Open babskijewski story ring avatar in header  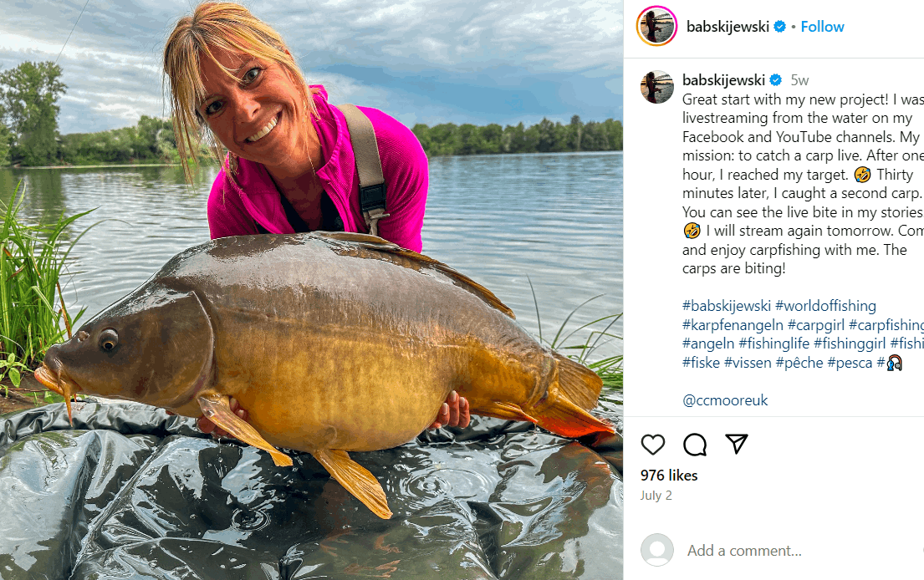(x=656, y=26)
